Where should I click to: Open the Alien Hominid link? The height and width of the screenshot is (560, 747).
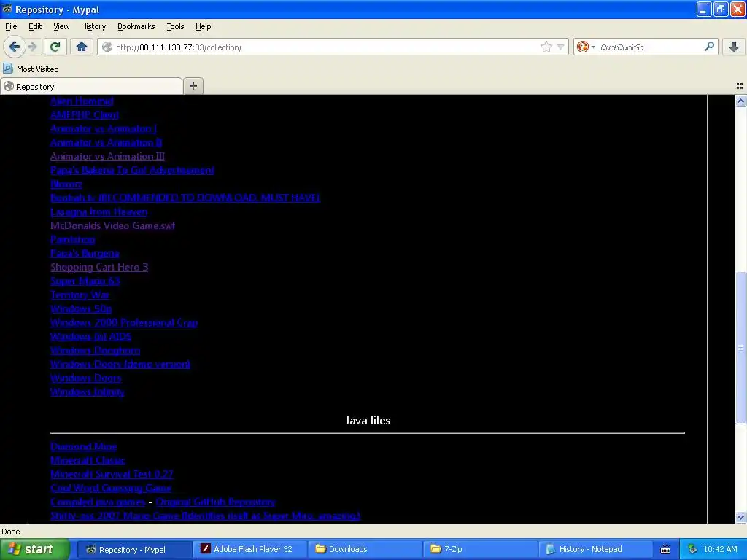point(82,101)
